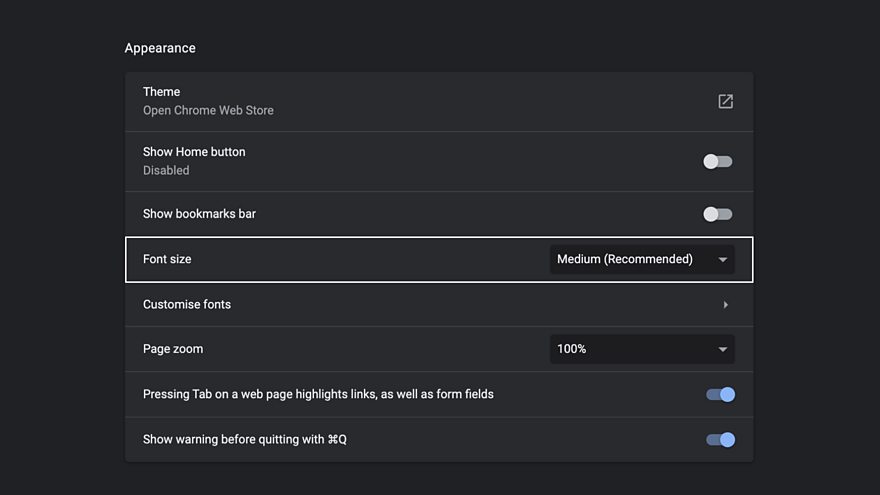Select the Theme row title
The image size is (880, 495).
coord(161,92)
